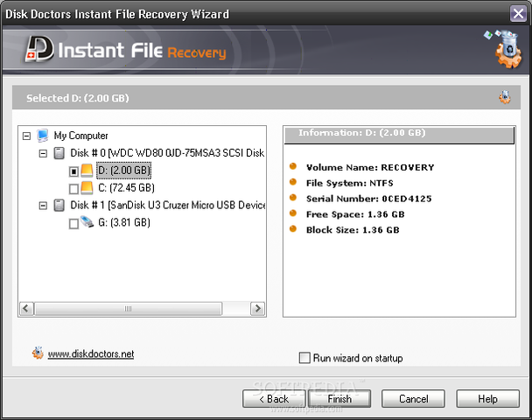Go back with the < Back button
This screenshot has height=420, width=532.
point(274,399)
